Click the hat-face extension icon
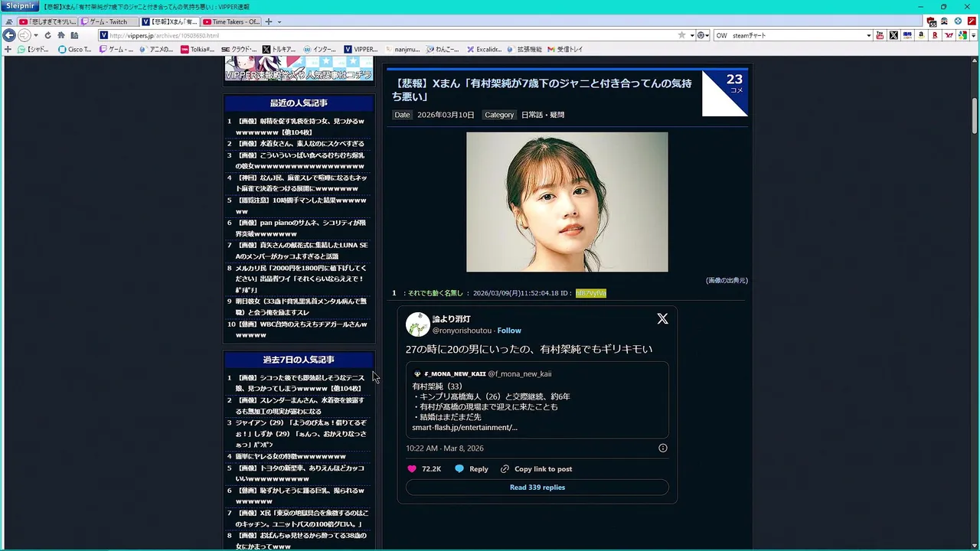This screenshot has height=551, width=980. [x=945, y=21]
